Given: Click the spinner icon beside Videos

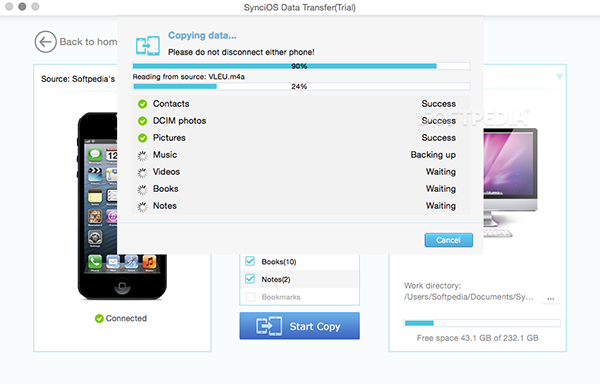Looking at the screenshot, I should (x=142, y=173).
